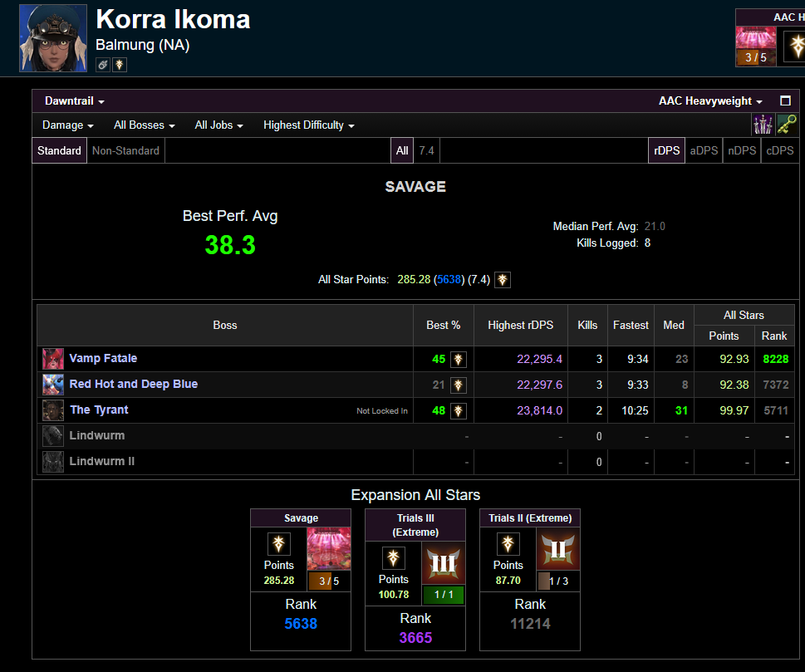
Task: Click the Trials III 1 / 1 progress bar
Action: pos(444,595)
